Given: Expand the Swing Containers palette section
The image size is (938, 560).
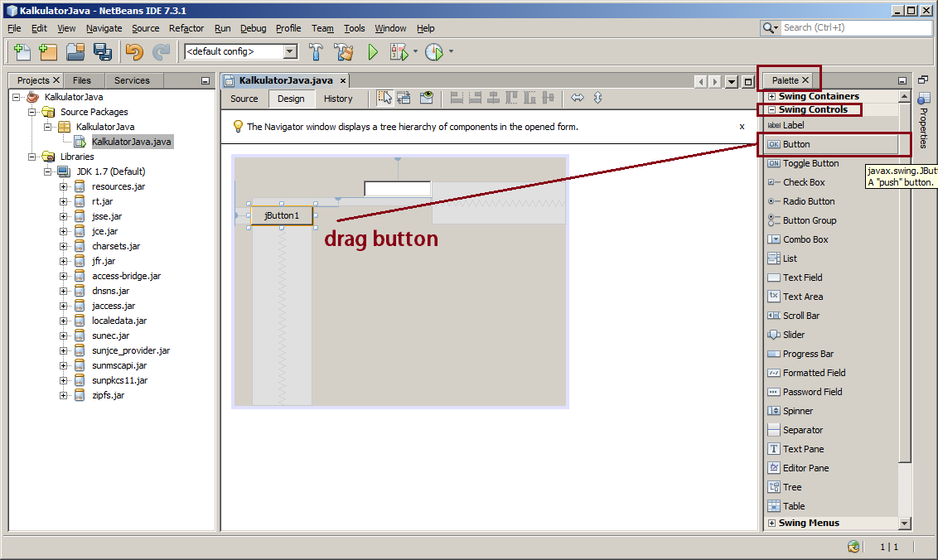Looking at the screenshot, I should click(x=771, y=96).
